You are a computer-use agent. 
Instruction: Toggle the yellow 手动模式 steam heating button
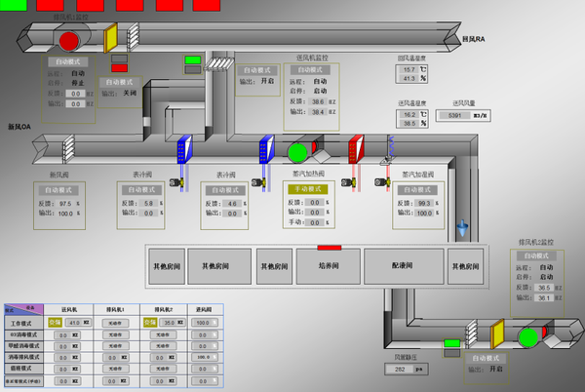coord(308,189)
